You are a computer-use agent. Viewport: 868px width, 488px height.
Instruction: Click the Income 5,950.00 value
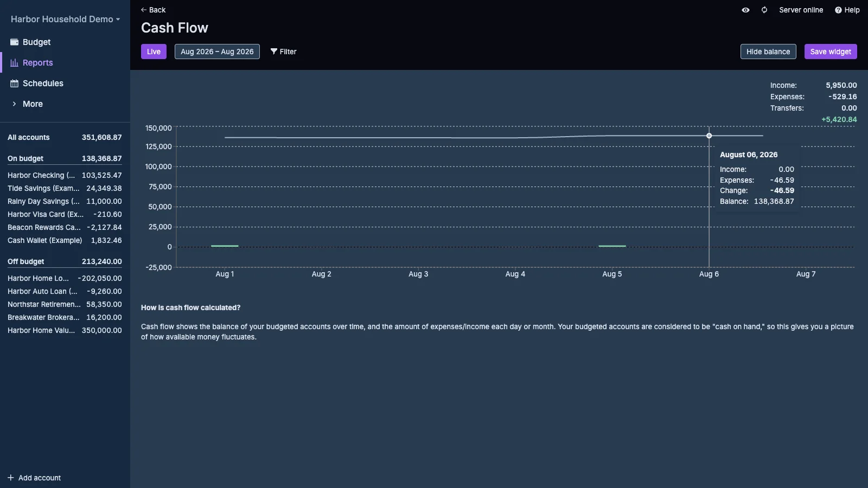point(841,85)
